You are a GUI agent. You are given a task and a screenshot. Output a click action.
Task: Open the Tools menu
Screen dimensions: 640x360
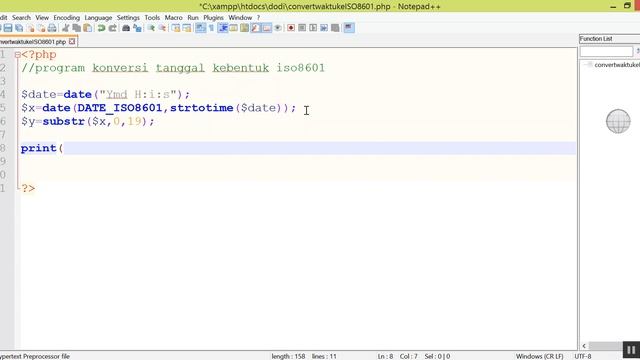click(x=152, y=18)
